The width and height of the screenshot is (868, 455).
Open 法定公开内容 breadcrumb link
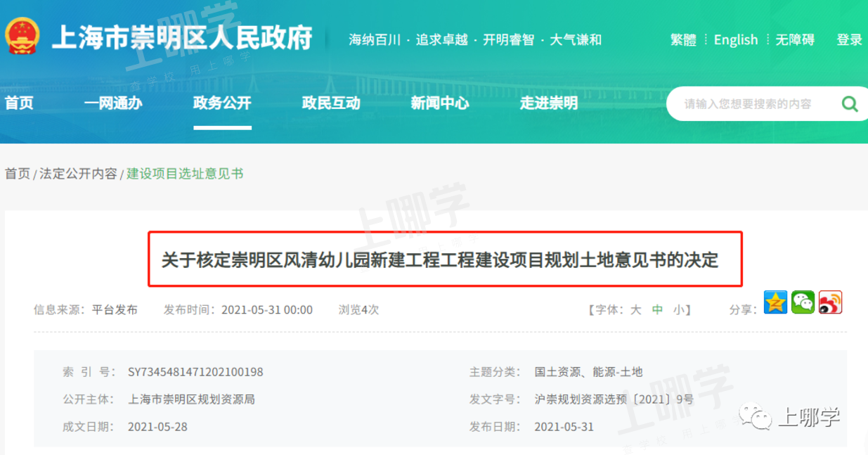click(x=78, y=174)
